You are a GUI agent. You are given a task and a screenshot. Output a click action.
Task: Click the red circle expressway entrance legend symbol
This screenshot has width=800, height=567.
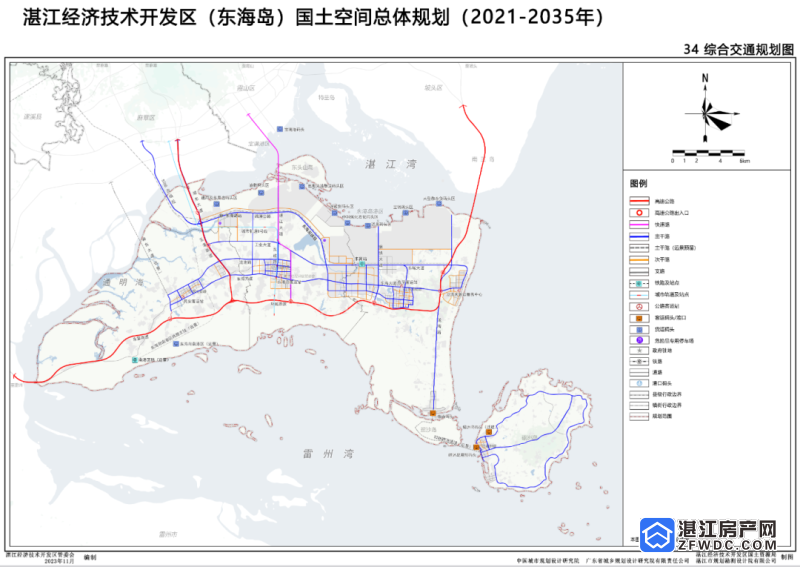(x=639, y=212)
